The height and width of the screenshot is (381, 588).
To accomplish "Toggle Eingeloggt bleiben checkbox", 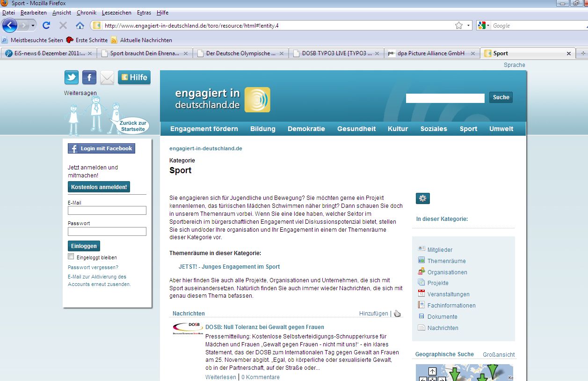I will [71, 256].
